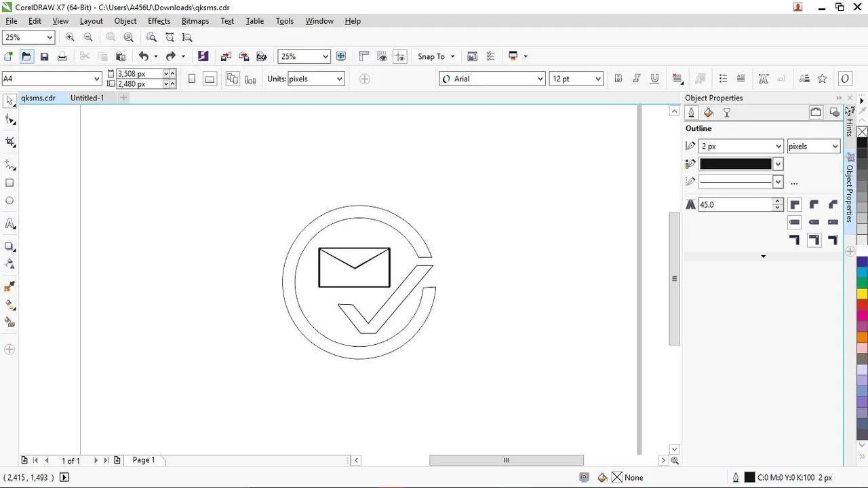The width and height of the screenshot is (868, 488).
Task: Open the Tools menu
Action: pos(285,21)
